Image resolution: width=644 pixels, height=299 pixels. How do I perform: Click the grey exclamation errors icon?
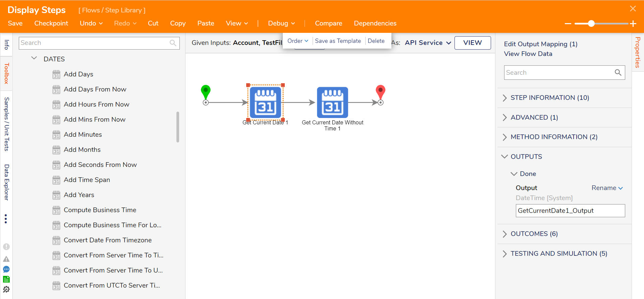[6, 247]
